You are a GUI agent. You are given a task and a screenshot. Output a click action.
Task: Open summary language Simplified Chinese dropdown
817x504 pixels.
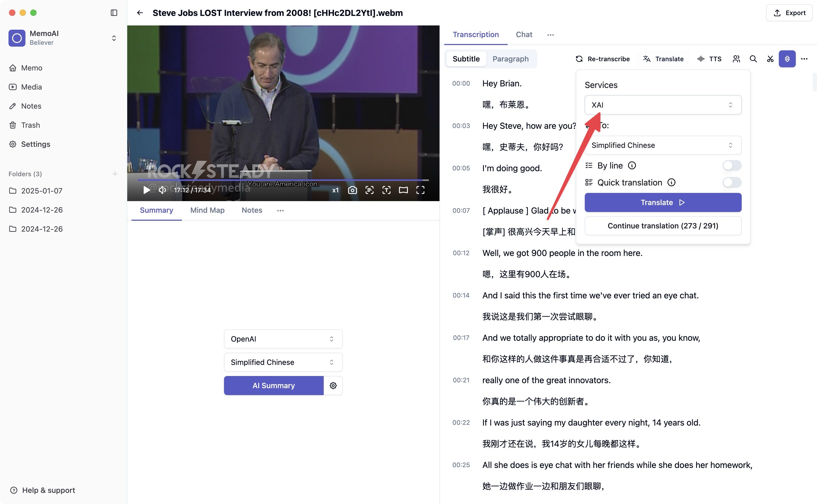click(283, 362)
